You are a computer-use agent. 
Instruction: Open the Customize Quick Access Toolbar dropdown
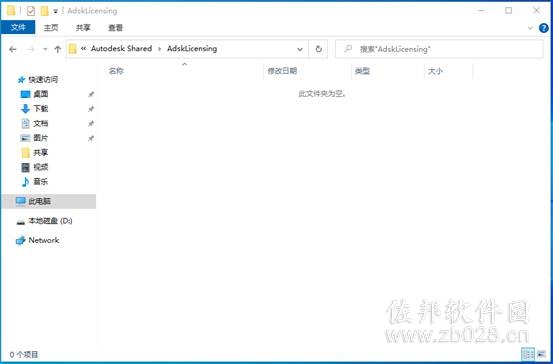click(x=55, y=11)
